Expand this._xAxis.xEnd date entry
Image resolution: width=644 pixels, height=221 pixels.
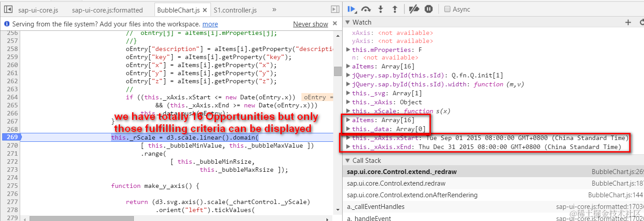coord(349,147)
